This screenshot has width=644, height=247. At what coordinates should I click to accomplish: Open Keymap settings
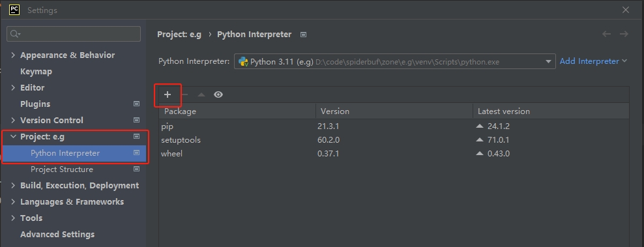tap(36, 72)
